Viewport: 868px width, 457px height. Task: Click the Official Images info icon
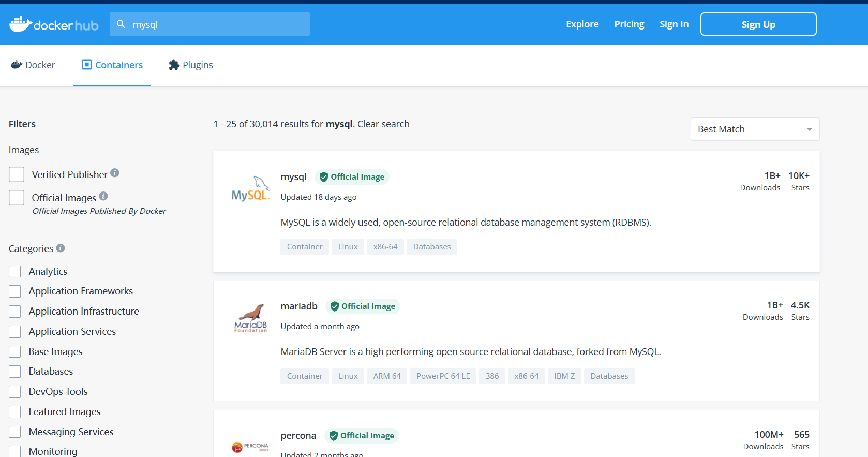tap(103, 196)
